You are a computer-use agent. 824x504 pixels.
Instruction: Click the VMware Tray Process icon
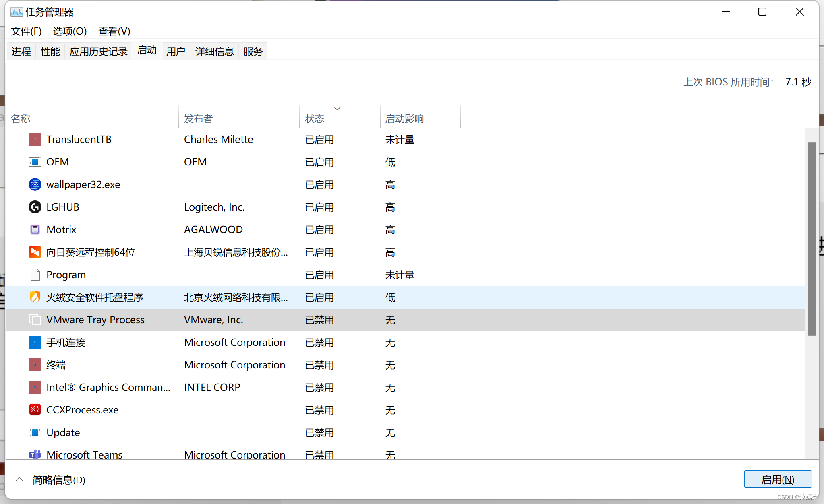(35, 320)
